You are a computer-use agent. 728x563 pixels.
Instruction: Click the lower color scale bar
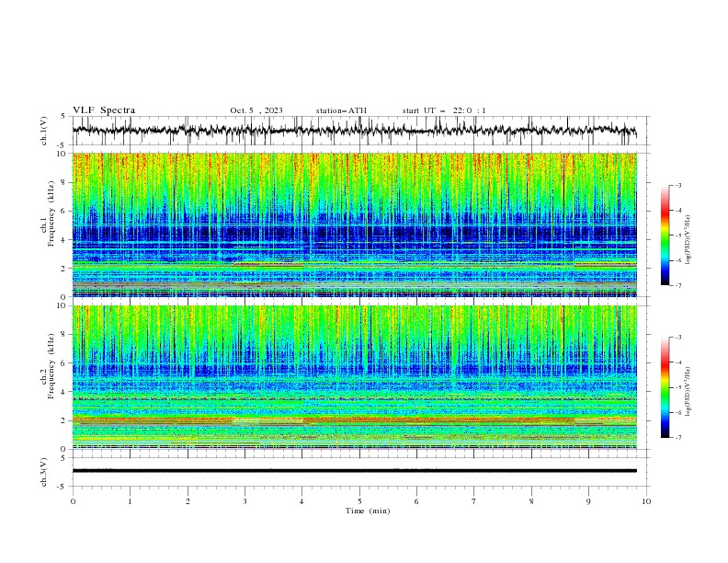click(x=665, y=387)
